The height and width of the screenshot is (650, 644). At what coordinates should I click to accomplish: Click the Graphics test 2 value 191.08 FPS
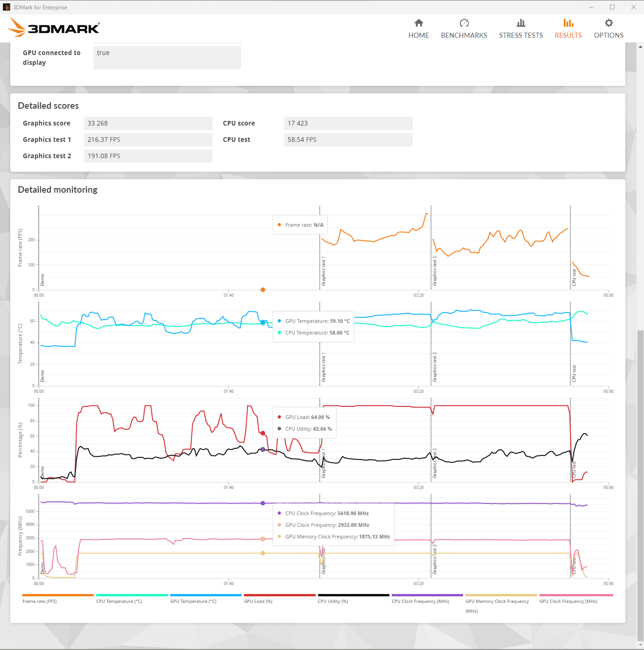[148, 156]
